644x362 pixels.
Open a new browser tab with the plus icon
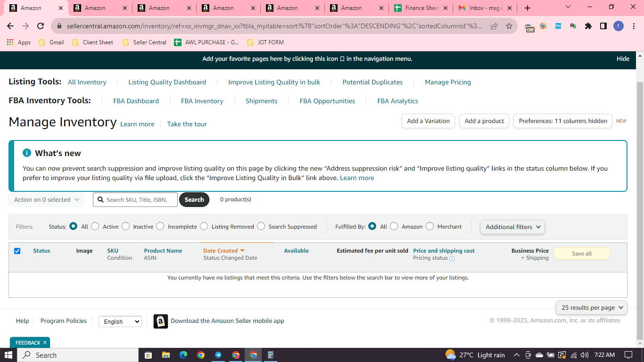tap(528, 8)
